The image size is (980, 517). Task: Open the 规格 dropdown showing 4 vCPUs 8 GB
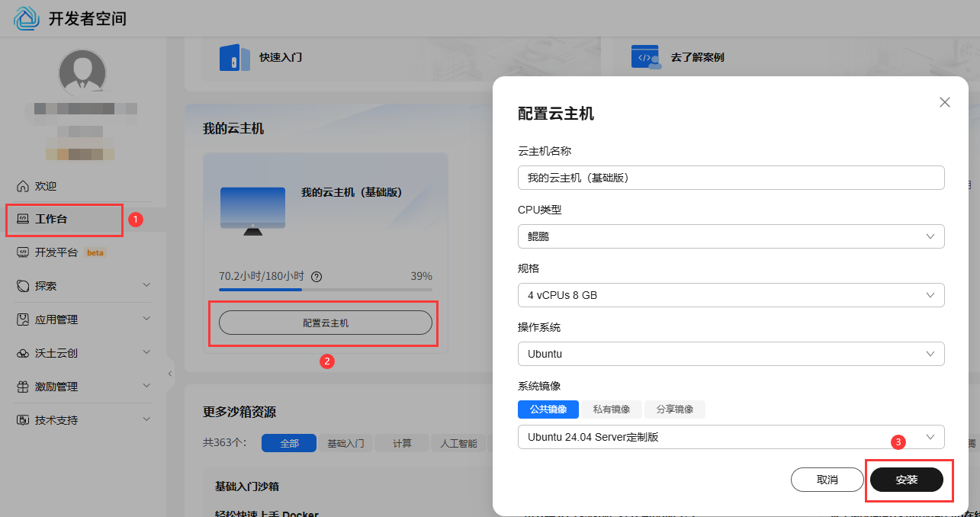point(731,295)
